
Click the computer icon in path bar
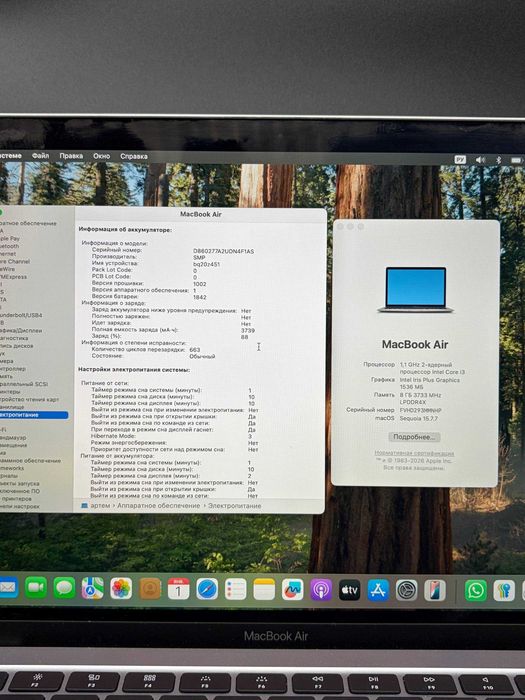[x=85, y=505]
